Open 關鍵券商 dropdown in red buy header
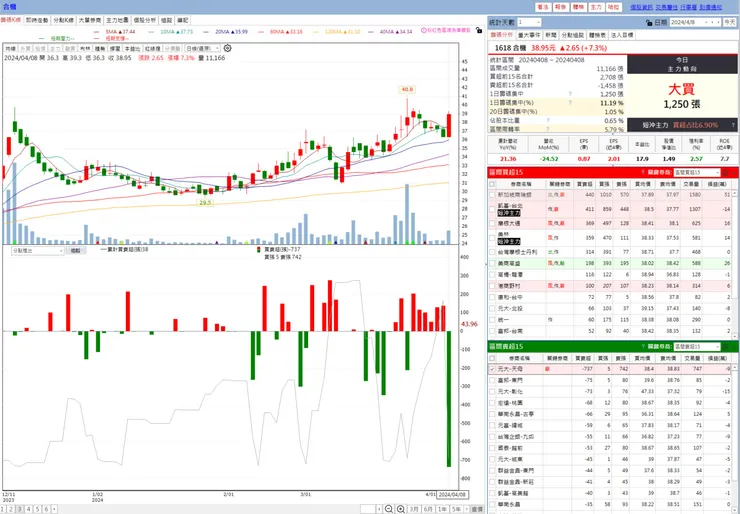 click(x=697, y=173)
